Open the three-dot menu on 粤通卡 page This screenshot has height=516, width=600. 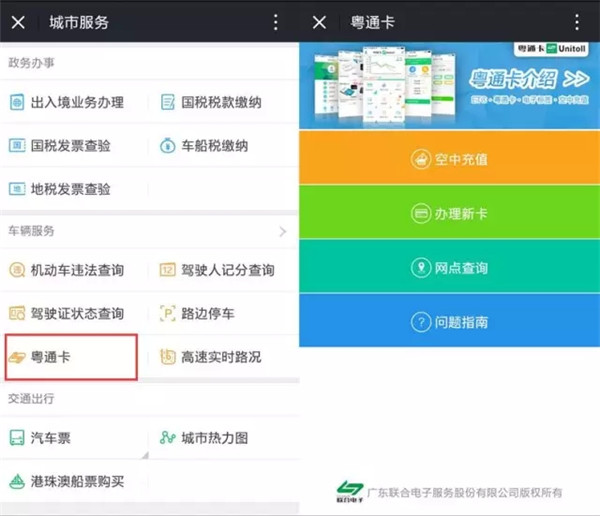pyautogui.click(x=577, y=23)
